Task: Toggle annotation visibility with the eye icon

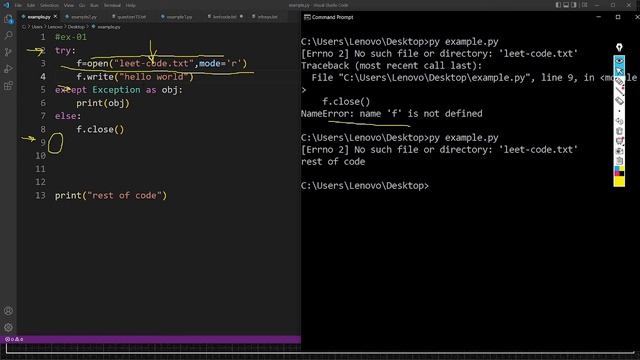Action: tap(619, 60)
